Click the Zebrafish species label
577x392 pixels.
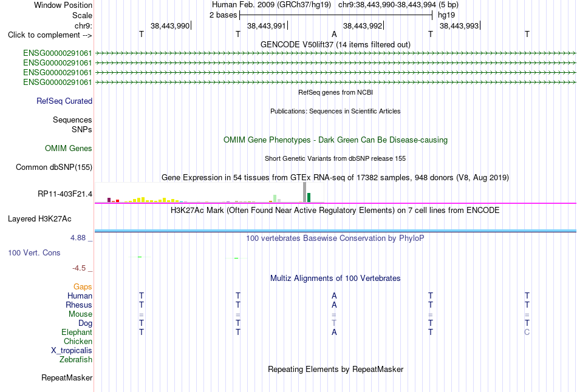[x=76, y=359]
